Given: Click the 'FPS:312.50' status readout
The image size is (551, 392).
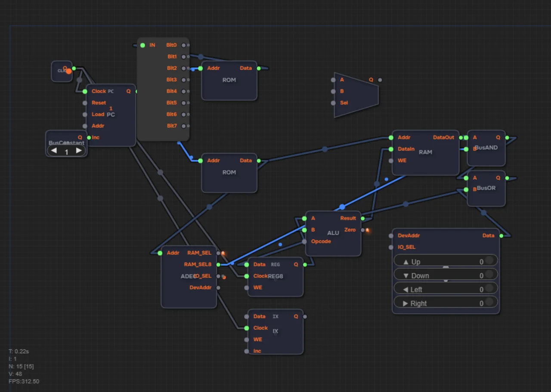Looking at the screenshot, I should [24, 381].
